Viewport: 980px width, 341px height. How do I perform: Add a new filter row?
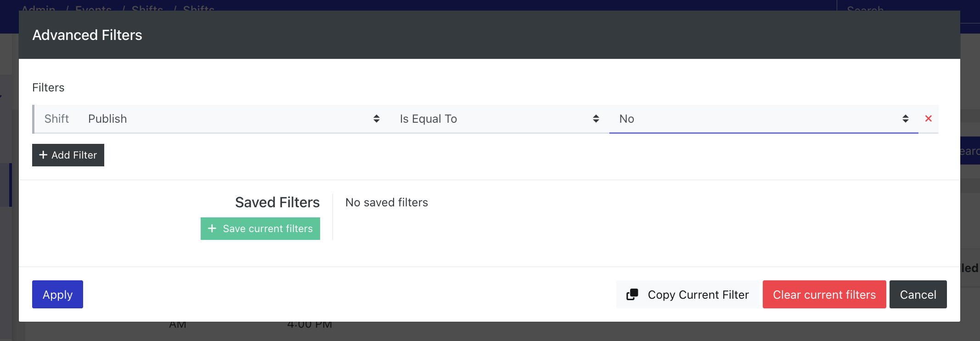pos(68,155)
